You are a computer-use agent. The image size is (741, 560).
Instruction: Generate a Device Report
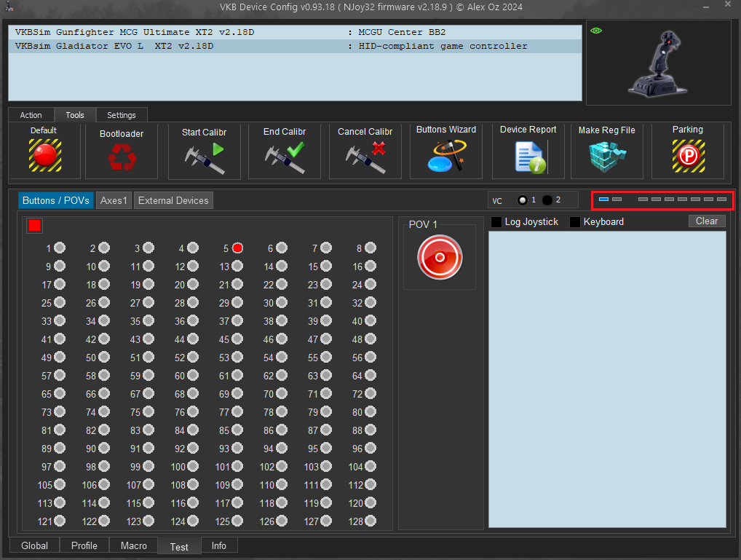528,157
